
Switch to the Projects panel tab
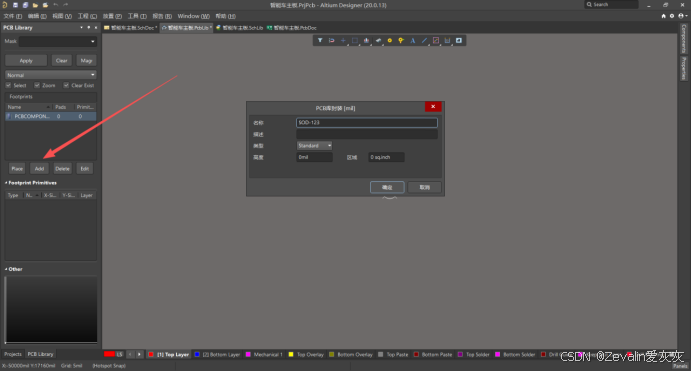coord(13,354)
